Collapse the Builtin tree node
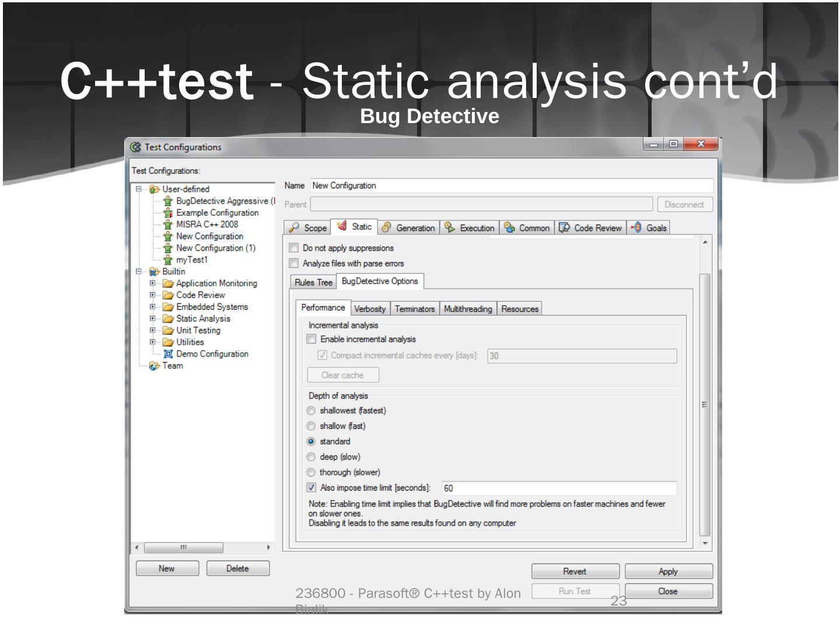Viewport: 840px width, 630px height. pos(139,272)
